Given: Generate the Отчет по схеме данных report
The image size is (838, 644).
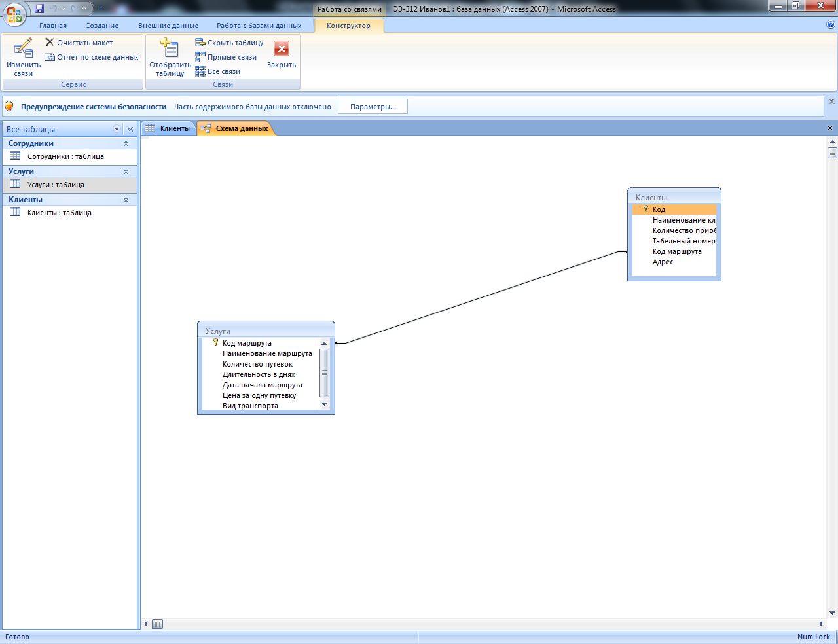Looking at the screenshot, I should point(92,57).
